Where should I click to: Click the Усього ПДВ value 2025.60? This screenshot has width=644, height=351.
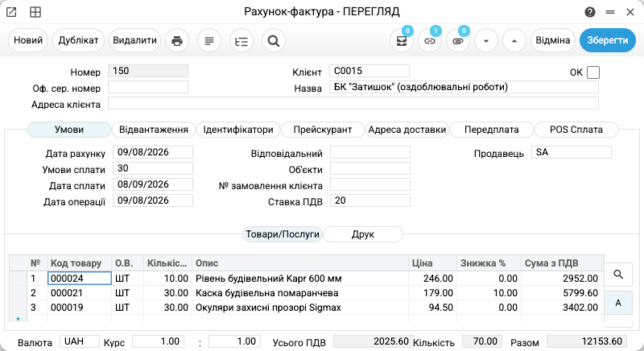pyautogui.click(x=374, y=341)
